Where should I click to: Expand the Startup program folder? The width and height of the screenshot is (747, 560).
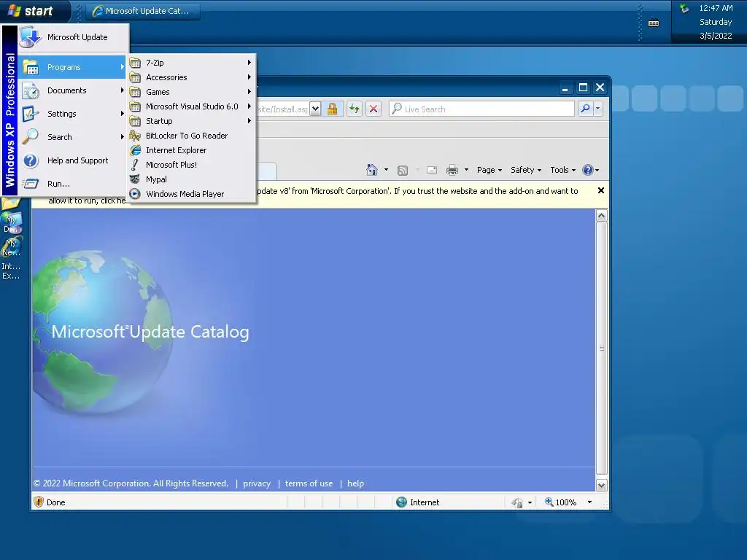coord(192,121)
